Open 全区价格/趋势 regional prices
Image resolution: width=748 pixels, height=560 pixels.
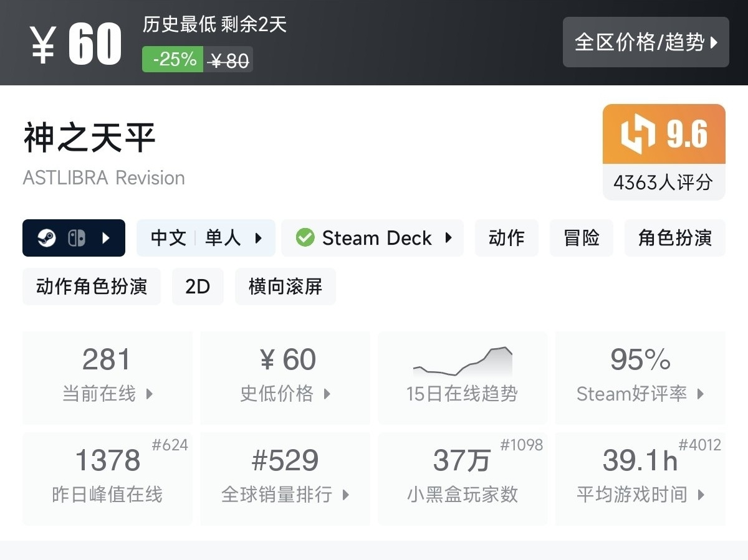pyautogui.click(x=645, y=42)
